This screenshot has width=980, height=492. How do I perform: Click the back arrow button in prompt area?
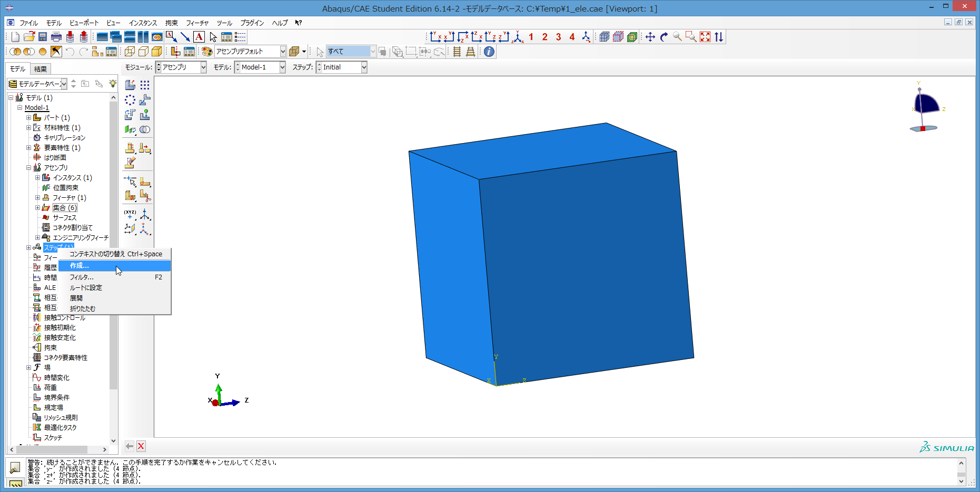pos(129,446)
